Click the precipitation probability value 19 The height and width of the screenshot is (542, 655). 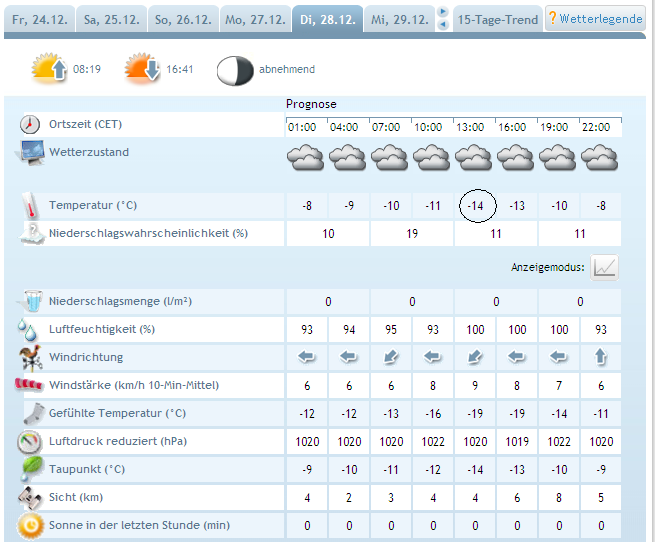[412, 234]
